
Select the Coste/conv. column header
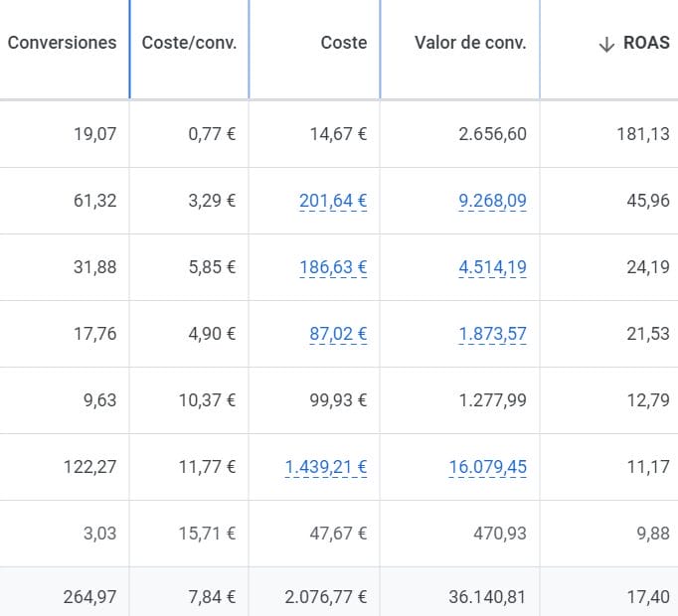[189, 43]
